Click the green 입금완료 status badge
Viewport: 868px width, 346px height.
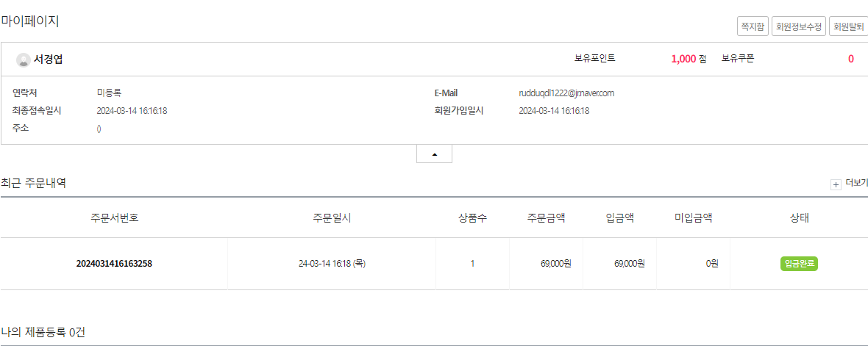(799, 264)
